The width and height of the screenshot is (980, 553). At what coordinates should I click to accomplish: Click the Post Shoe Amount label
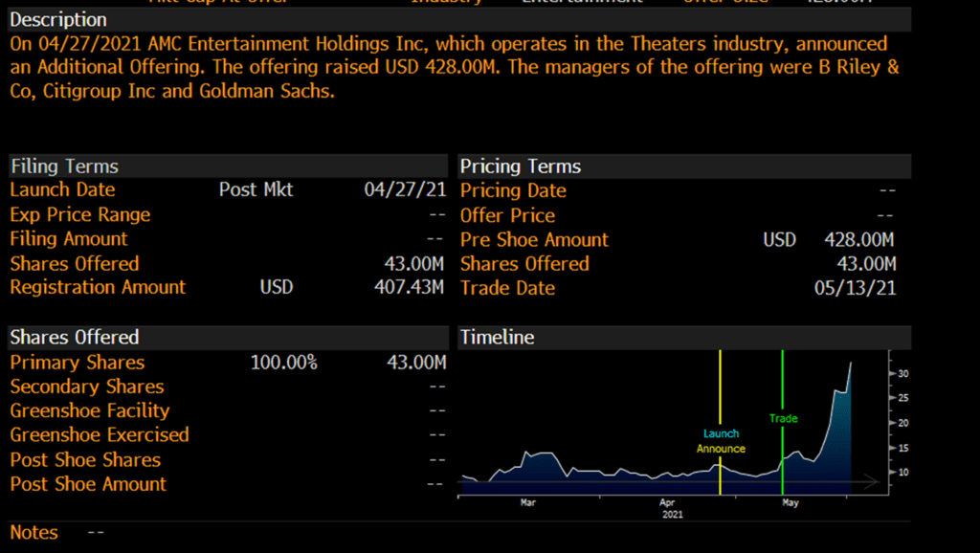point(88,484)
